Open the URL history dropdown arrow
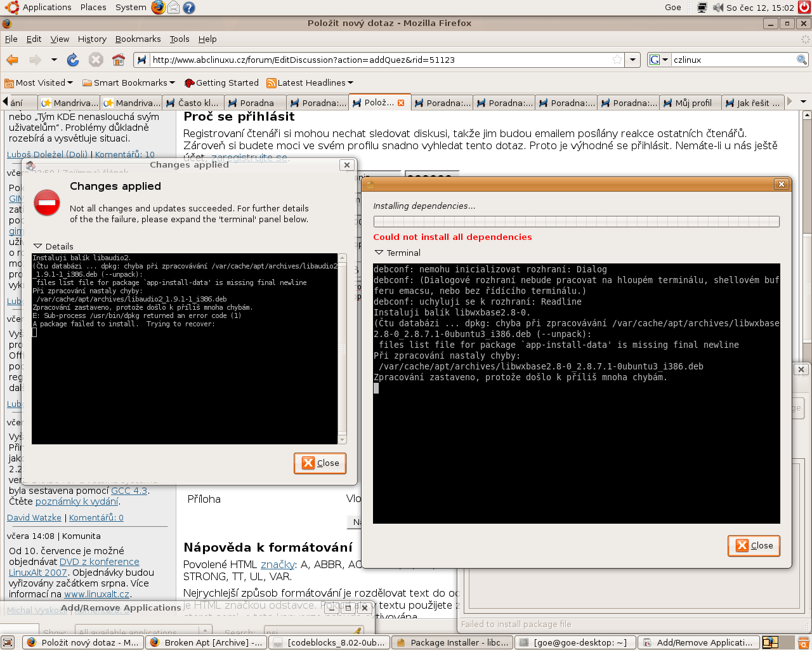Screen dimensions: 812x650 pos(632,60)
